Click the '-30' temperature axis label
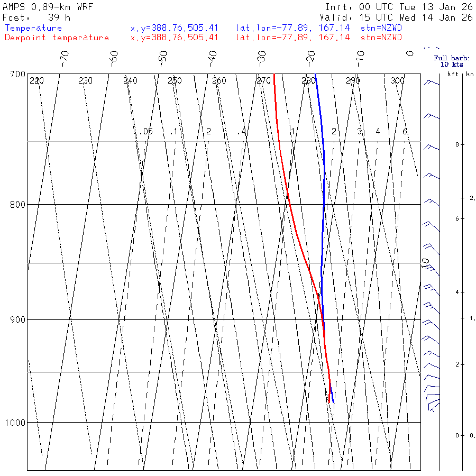The width and height of the screenshot is (476, 476). (x=261, y=59)
